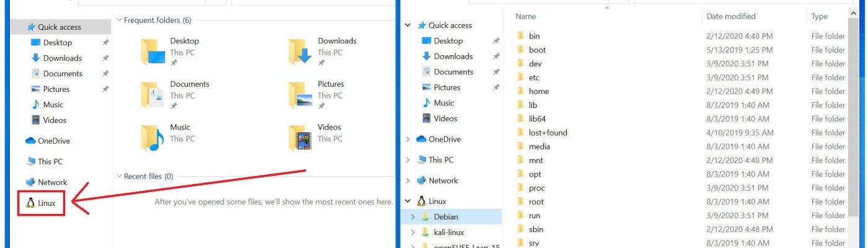
Task: Open the Debian distro in the navigation tree
Action: coord(446,216)
